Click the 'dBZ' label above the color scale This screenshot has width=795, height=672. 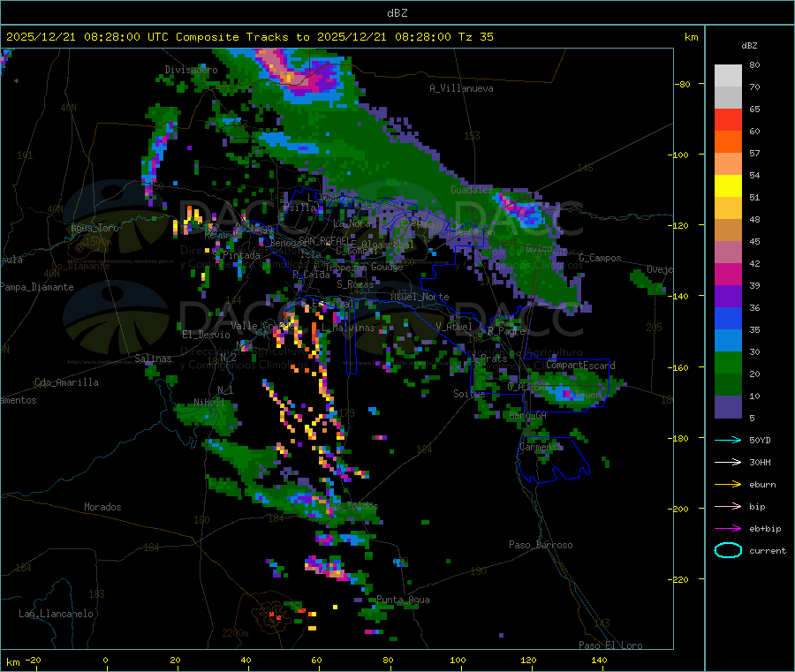click(x=749, y=46)
